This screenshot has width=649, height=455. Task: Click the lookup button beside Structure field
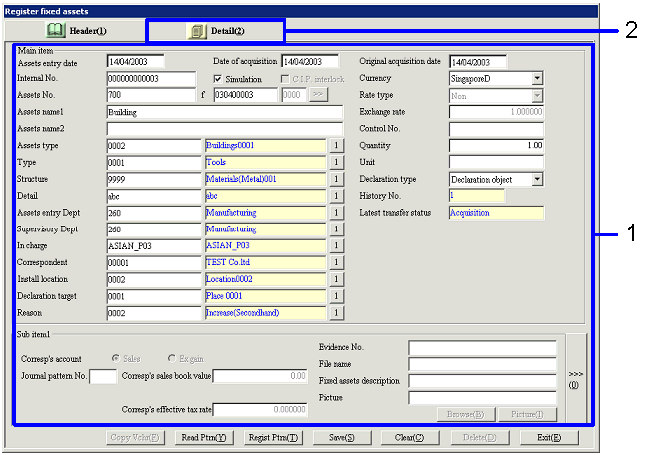pos(336,179)
